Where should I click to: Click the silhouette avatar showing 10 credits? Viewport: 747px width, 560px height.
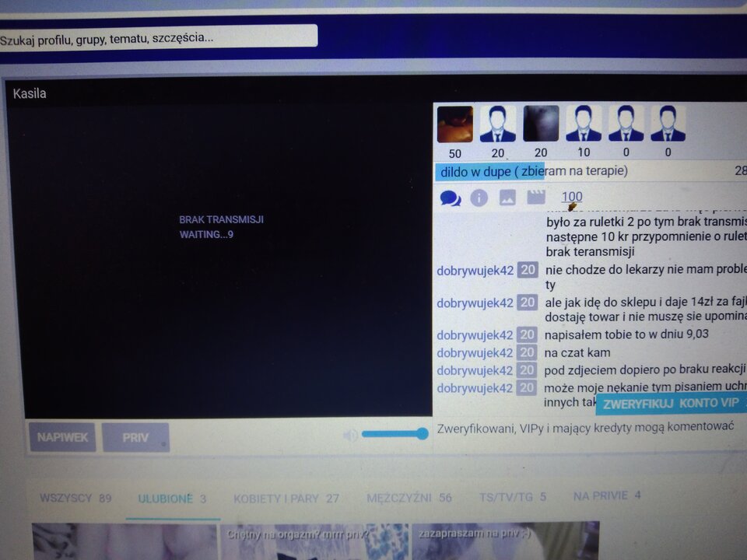tap(583, 124)
